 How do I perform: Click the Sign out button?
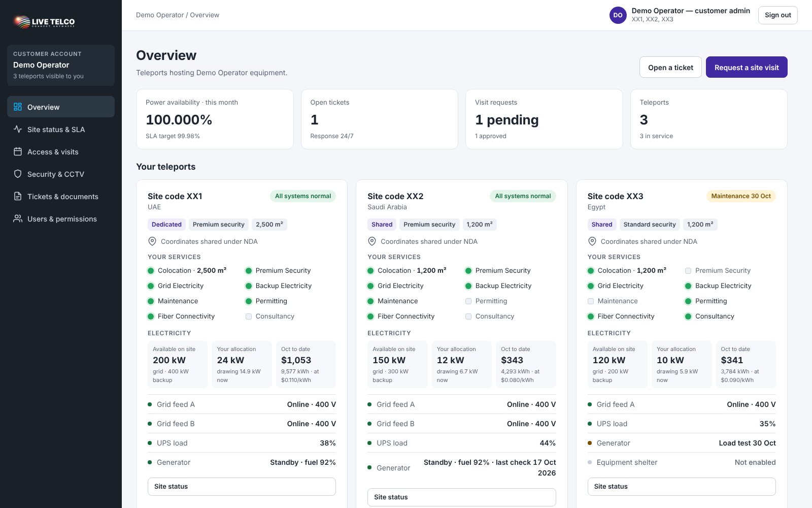click(x=778, y=15)
